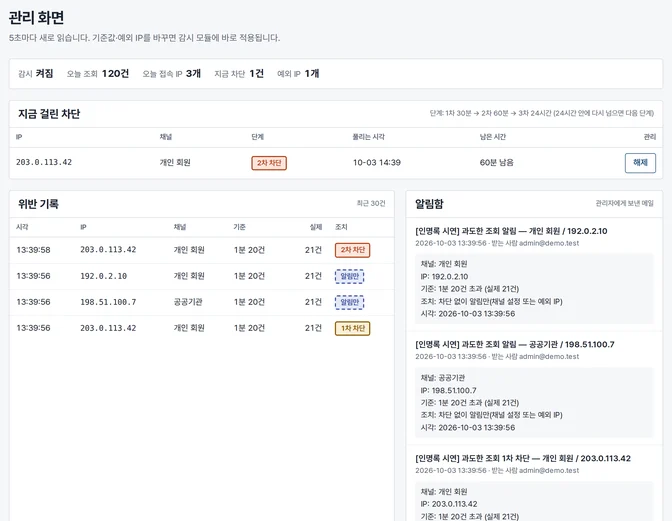Click the 기준 column header in 위반 기록

point(240,227)
